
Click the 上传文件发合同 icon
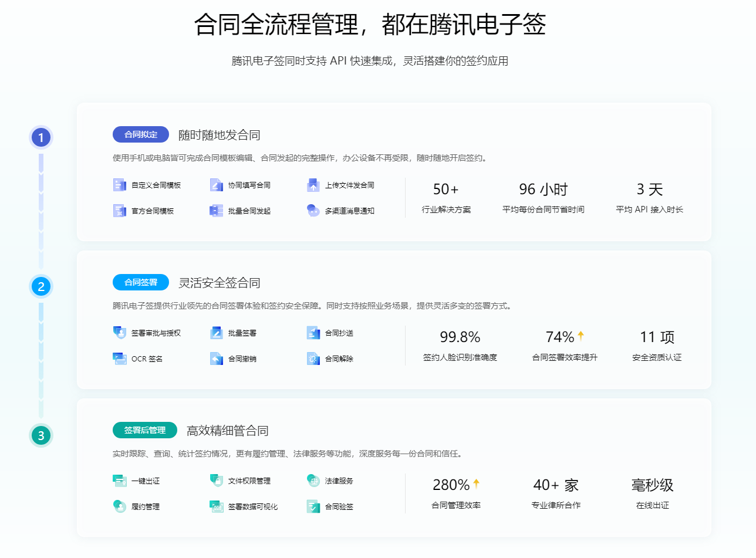click(x=313, y=185)
